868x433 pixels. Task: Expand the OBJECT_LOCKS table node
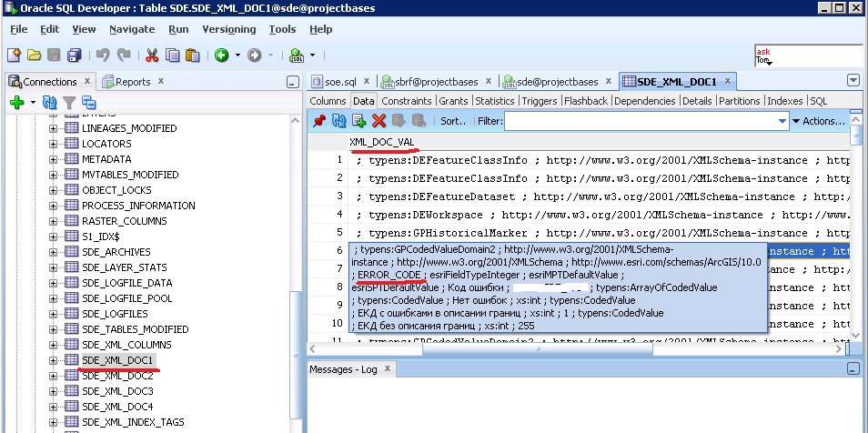coord(53,190)
